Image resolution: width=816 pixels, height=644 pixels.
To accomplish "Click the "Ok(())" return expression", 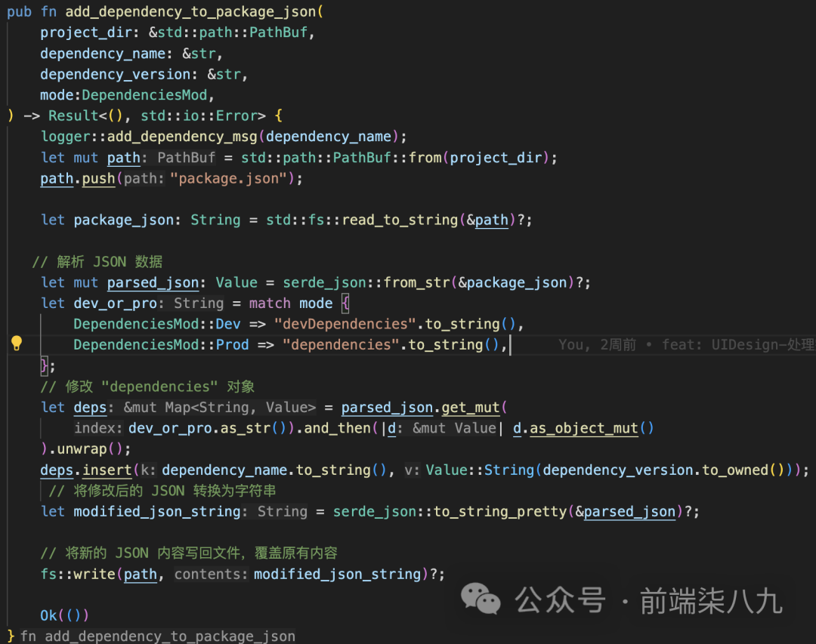I will click(64, 615).
